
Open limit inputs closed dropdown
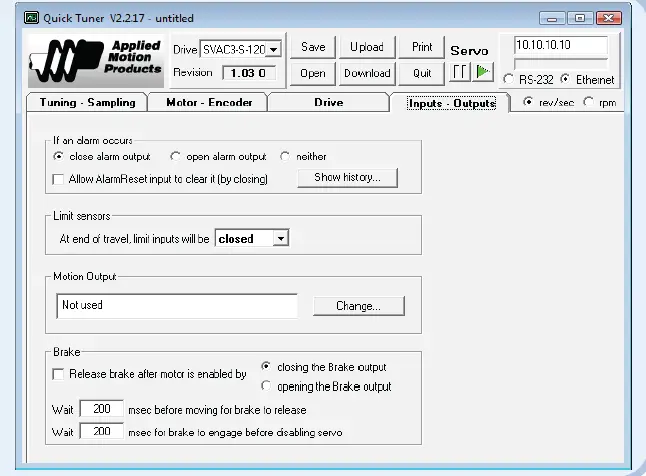[281, 239]
